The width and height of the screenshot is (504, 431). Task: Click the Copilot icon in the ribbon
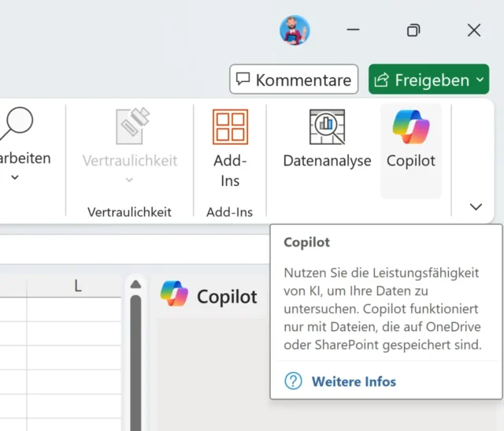click(x=410, y=128)
